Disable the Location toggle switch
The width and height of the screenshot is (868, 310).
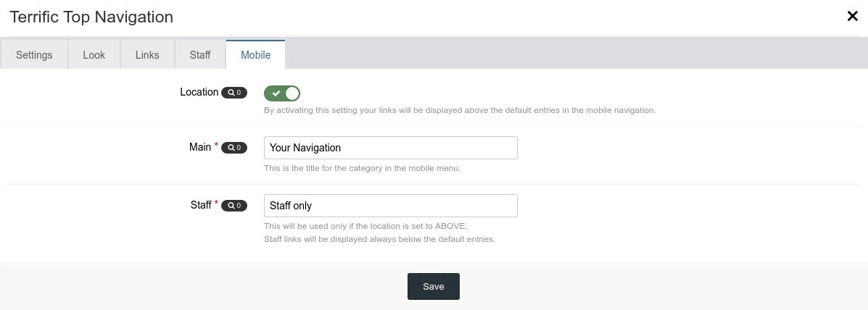pyautogui.click(x=282, y=93)
